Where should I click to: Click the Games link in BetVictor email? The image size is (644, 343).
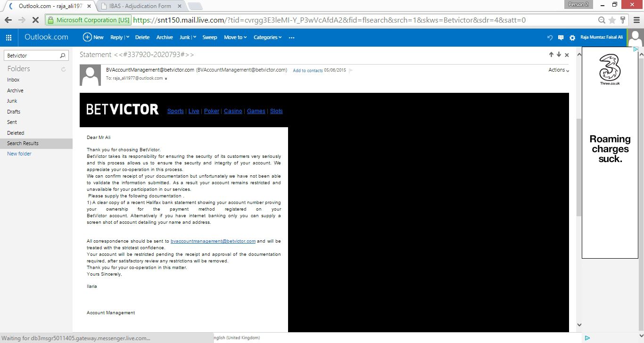(256, 111)
